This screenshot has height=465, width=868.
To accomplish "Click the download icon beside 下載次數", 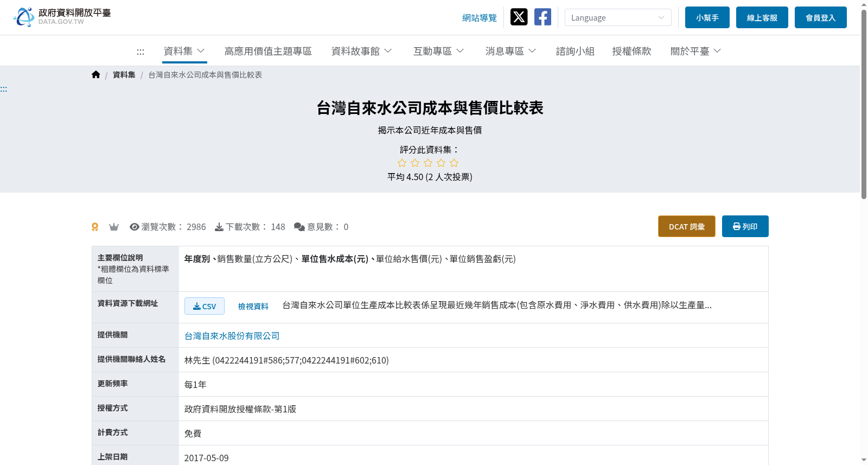I will [219, 227].
